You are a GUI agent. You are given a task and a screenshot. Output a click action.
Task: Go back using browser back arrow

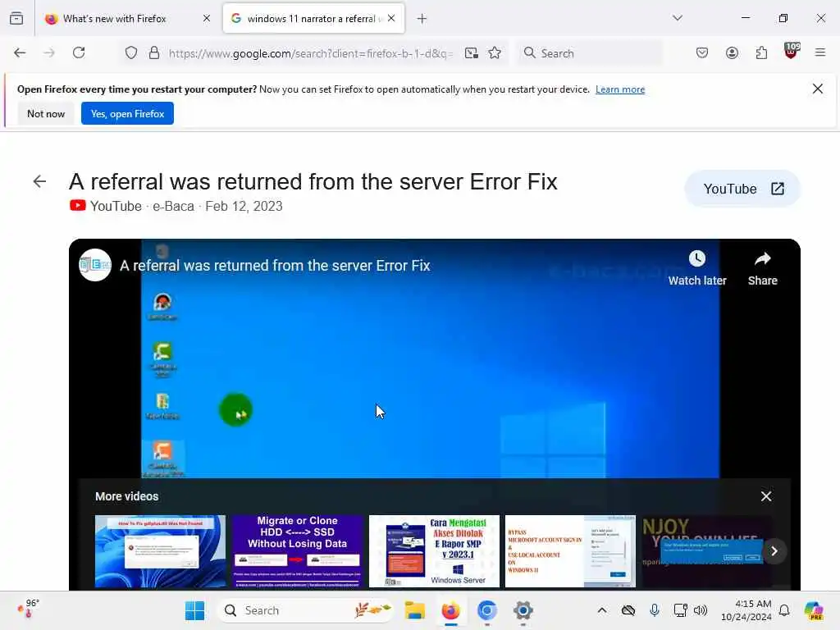(x=20, y=52)
